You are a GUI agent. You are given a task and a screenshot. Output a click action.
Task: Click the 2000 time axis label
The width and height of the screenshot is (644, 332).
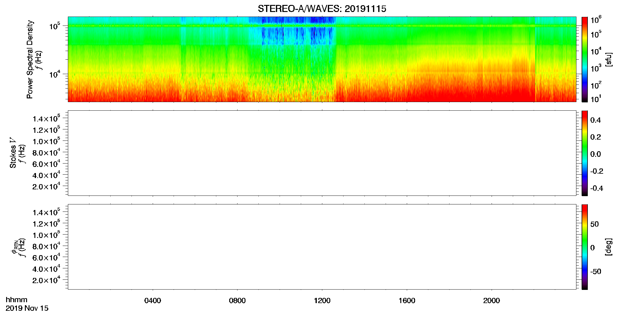point(492,301)
